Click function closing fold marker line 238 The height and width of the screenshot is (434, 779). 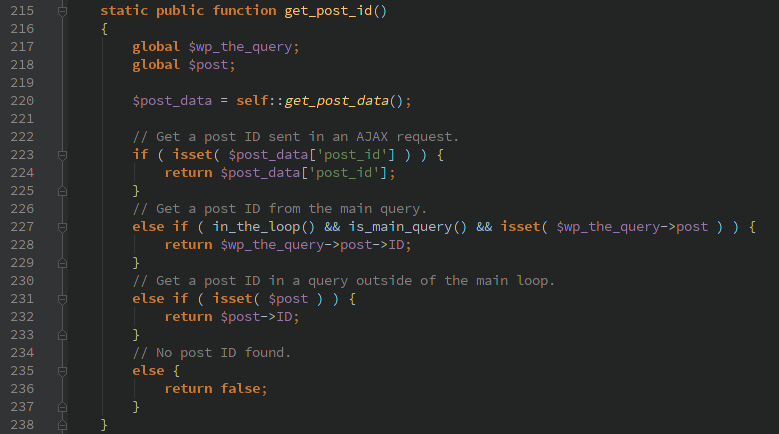pos(62,425)
